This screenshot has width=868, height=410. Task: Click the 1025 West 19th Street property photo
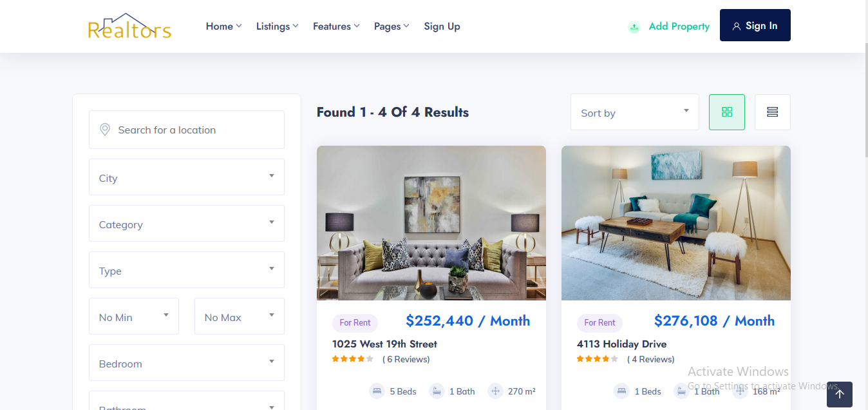pos(431,223)
